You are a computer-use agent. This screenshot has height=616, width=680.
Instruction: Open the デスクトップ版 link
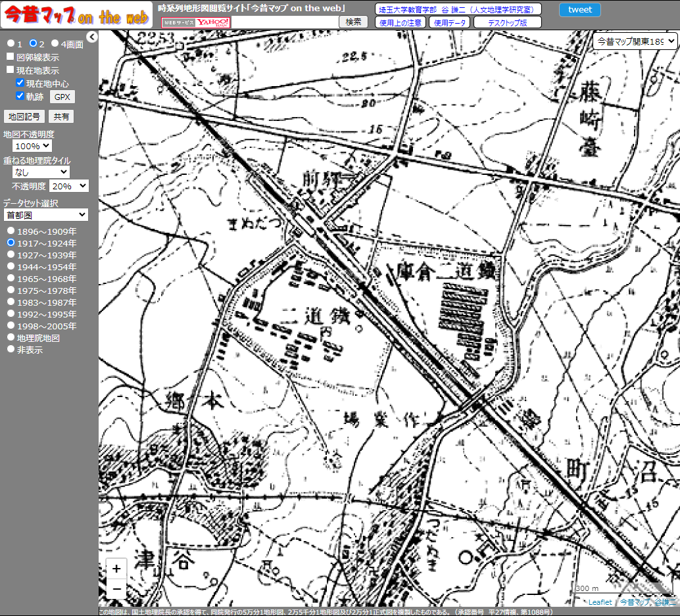508,22
